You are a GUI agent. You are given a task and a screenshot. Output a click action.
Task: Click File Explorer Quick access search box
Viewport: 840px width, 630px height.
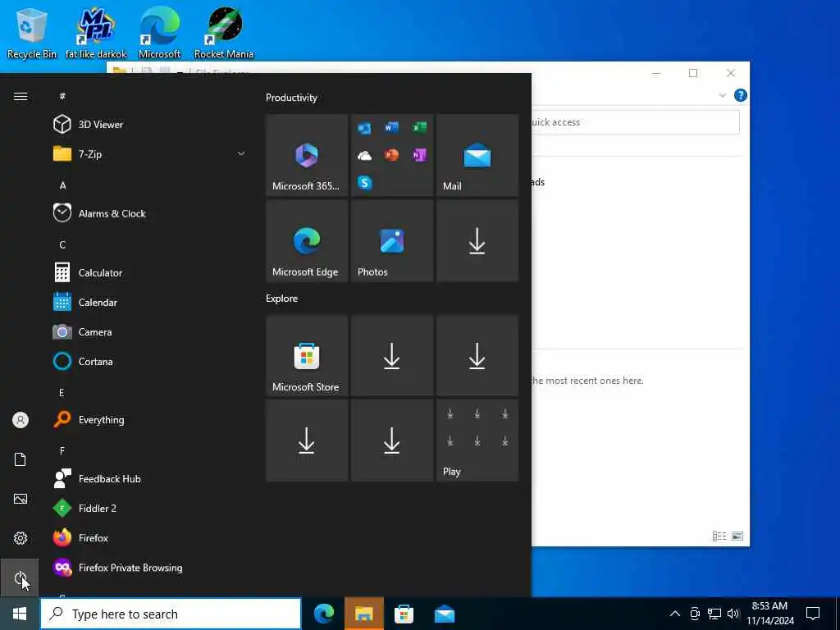click(x=635, y=122)
